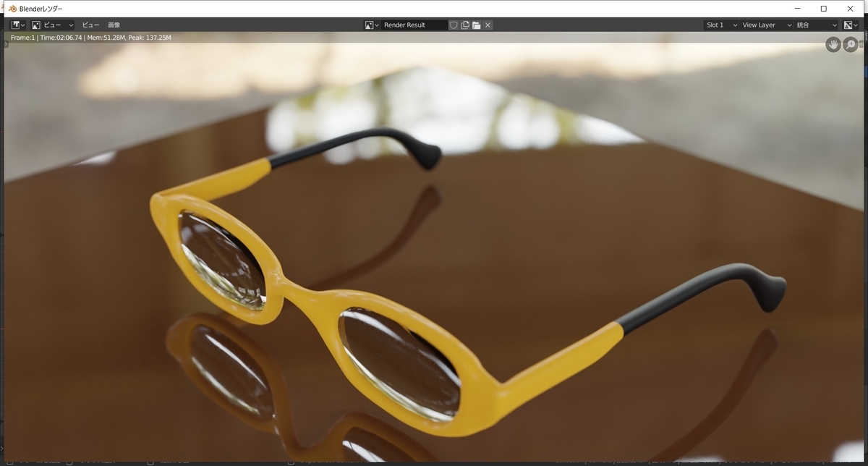868x466 pixels.
Task: Open the 統合 pass dropdown
Action: (x=817, y=25)
